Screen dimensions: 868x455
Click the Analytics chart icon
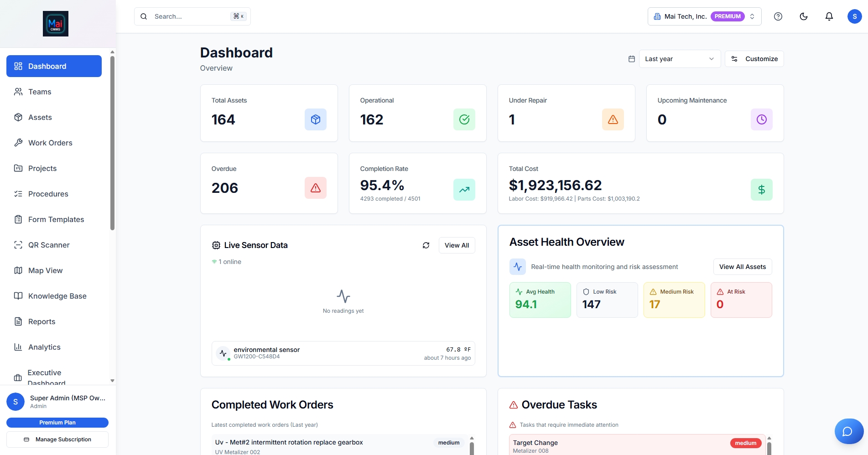coord(18,347)
